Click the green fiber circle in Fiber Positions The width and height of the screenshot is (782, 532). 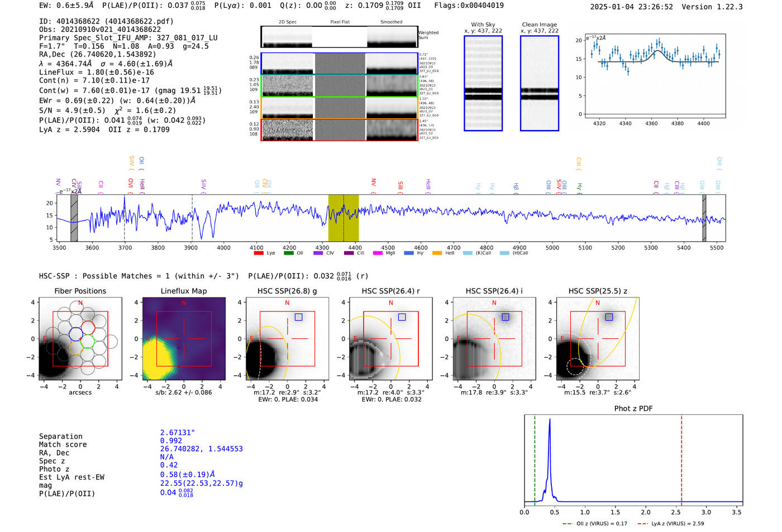[x=87, y=341]
